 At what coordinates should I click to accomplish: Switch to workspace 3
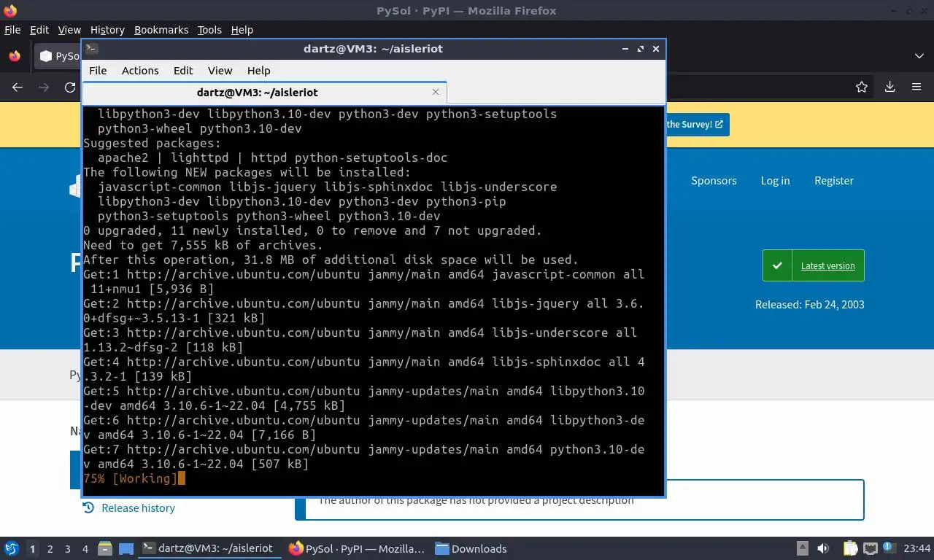(67, 549)
